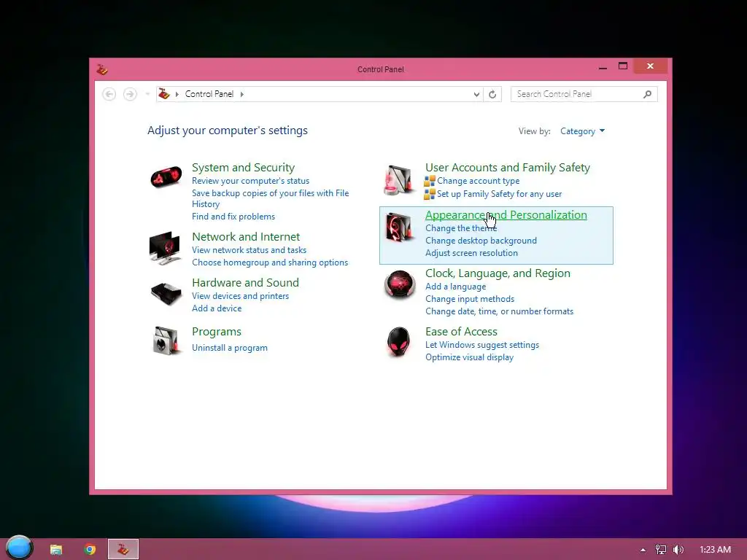Open Ease of Access heading link
This screenshot has height=560, width=747.
[x=461, y=332]
